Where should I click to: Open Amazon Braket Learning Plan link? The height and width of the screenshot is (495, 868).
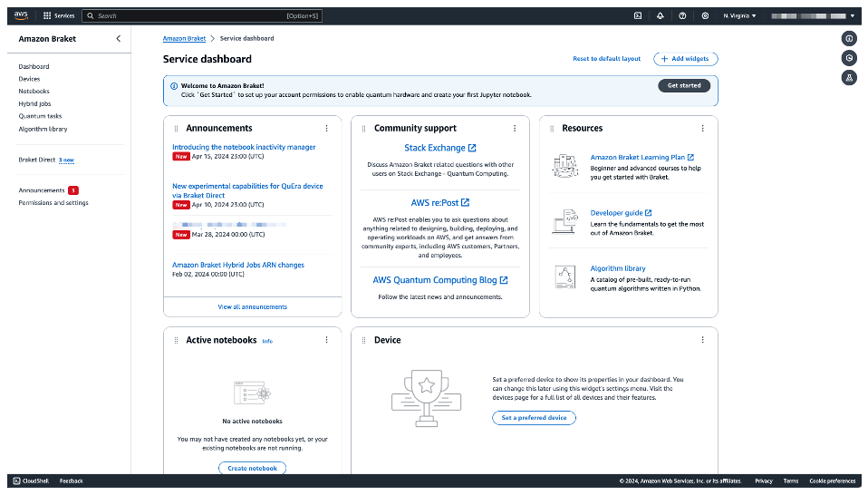[x=641, y=157]
